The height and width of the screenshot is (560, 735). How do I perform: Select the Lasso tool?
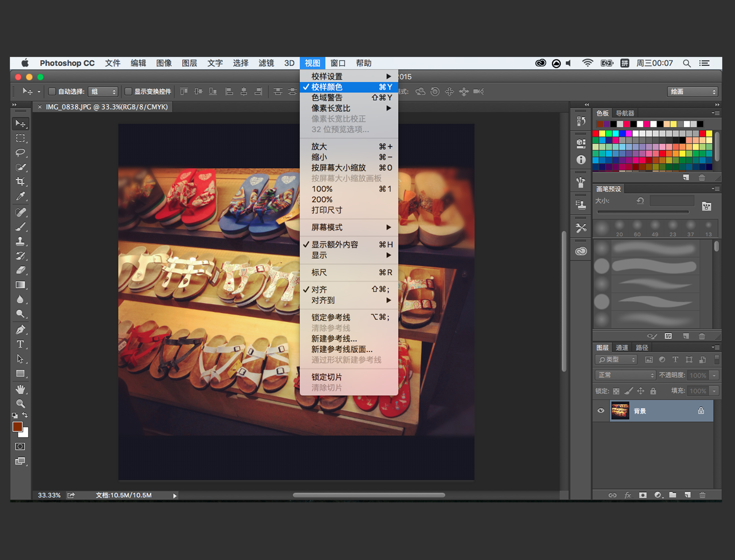[20, 152]
